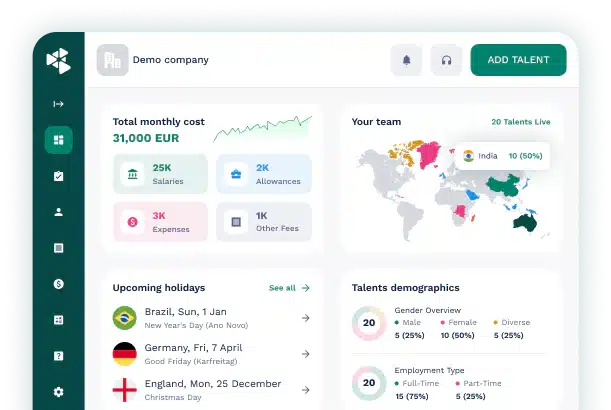Click New Year's Day (Ano Novo) text

click(196, 325)
